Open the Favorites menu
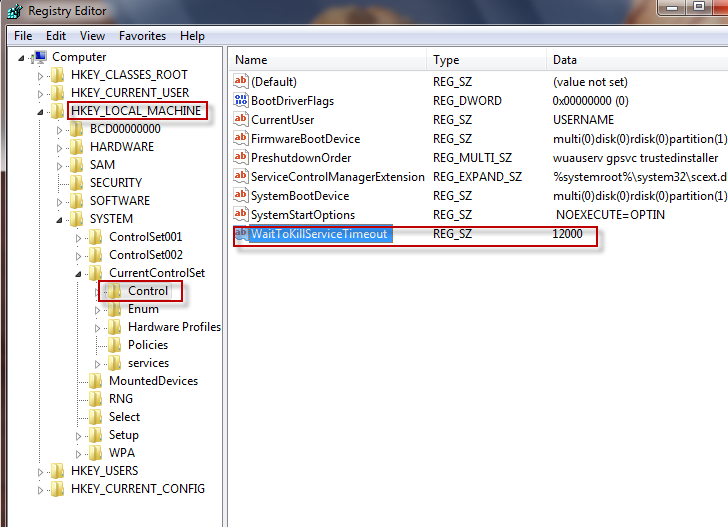The height and width of the screenshot is (527, 728). click(142, 36)
